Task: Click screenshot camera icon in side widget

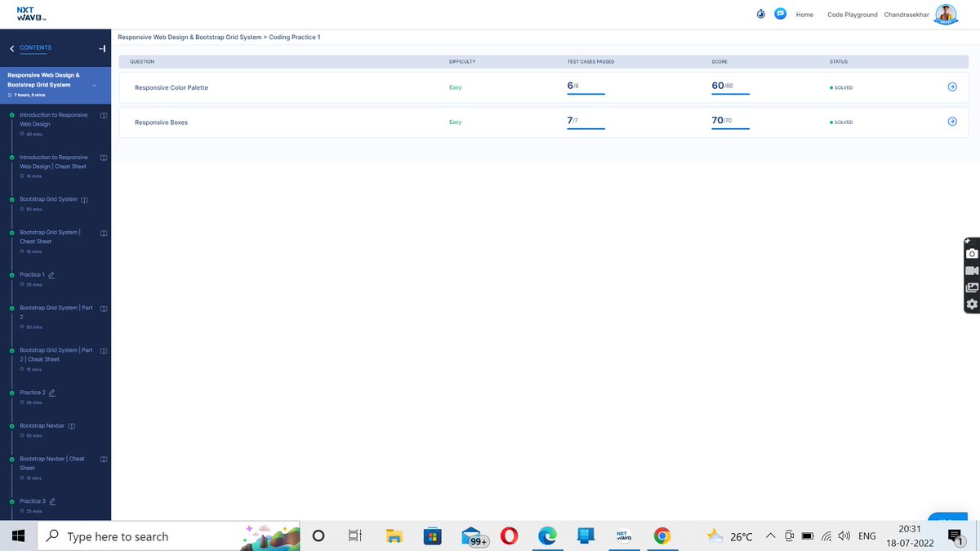Action: pos(972,254)
